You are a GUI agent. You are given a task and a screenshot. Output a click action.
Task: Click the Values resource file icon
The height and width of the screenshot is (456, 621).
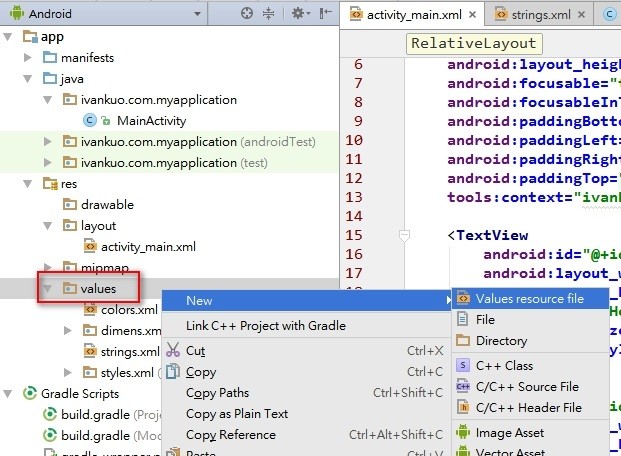coord(463,298)
